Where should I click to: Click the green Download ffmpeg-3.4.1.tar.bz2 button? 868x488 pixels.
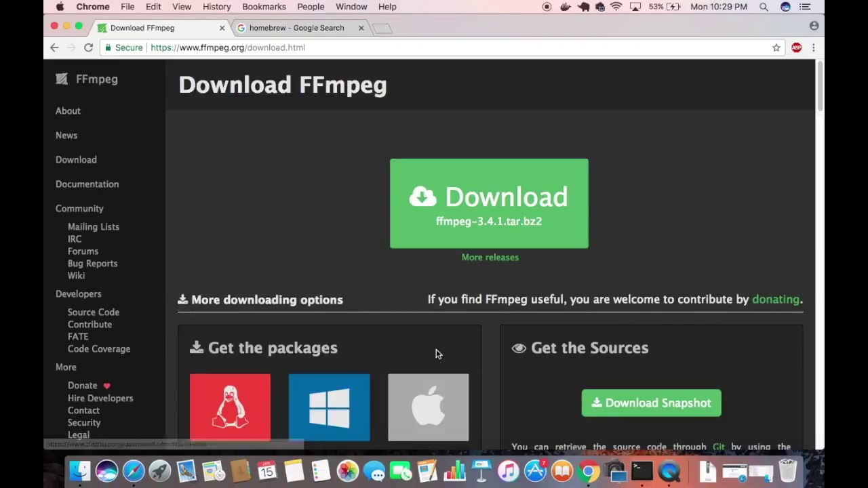click(x=489, y=203)
